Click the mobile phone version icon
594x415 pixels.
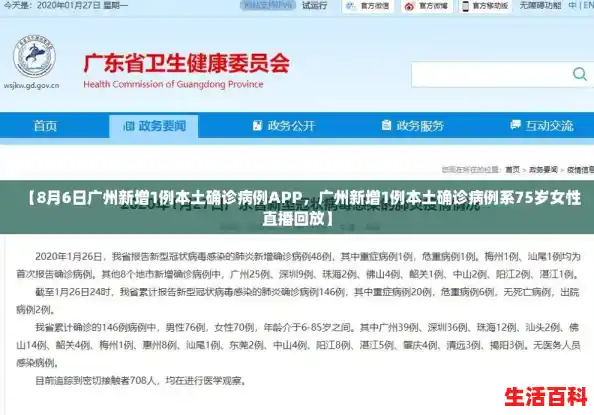click(x=466, y=6)
